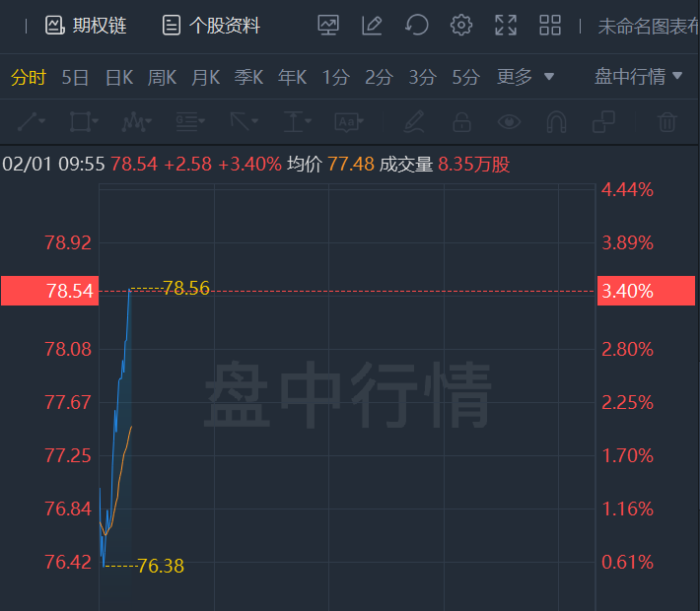
Task: Switch to the 日K daily candlestick tab
Action: pos(119,77)
